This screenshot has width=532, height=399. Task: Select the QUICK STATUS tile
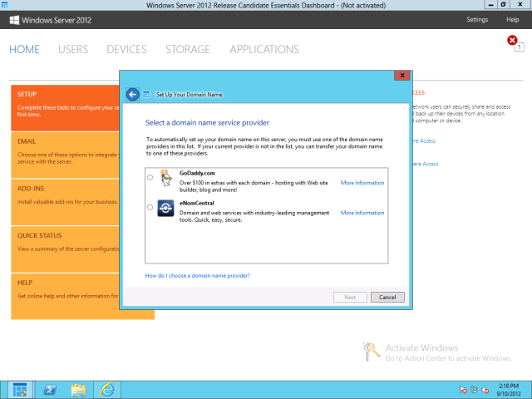(x=65, y=249)
